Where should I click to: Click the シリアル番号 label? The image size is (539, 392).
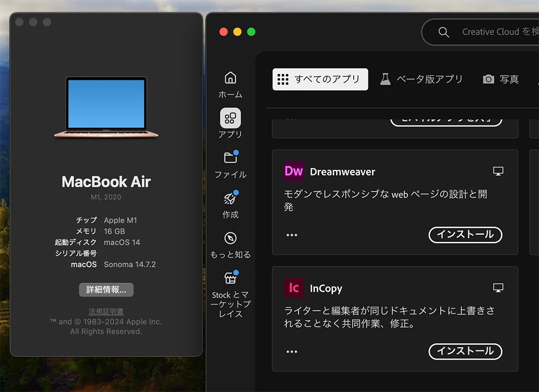76,253
